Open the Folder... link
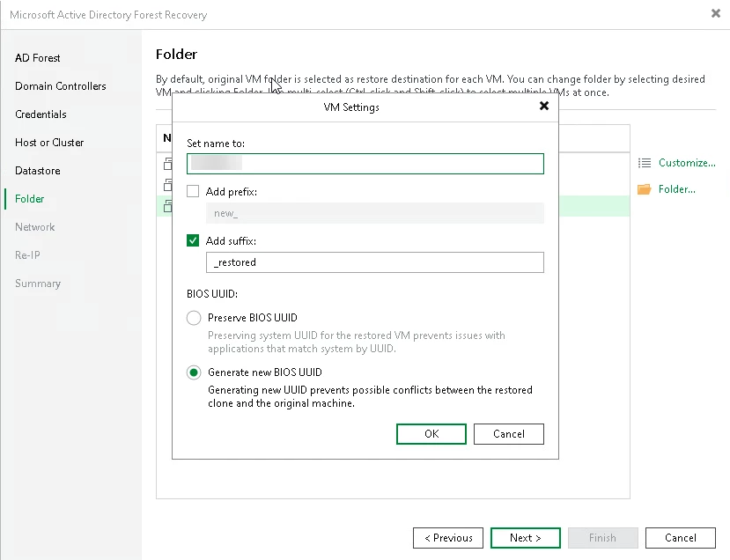Image resolution: width=730 pixels, height=560 pixels. 676,189
